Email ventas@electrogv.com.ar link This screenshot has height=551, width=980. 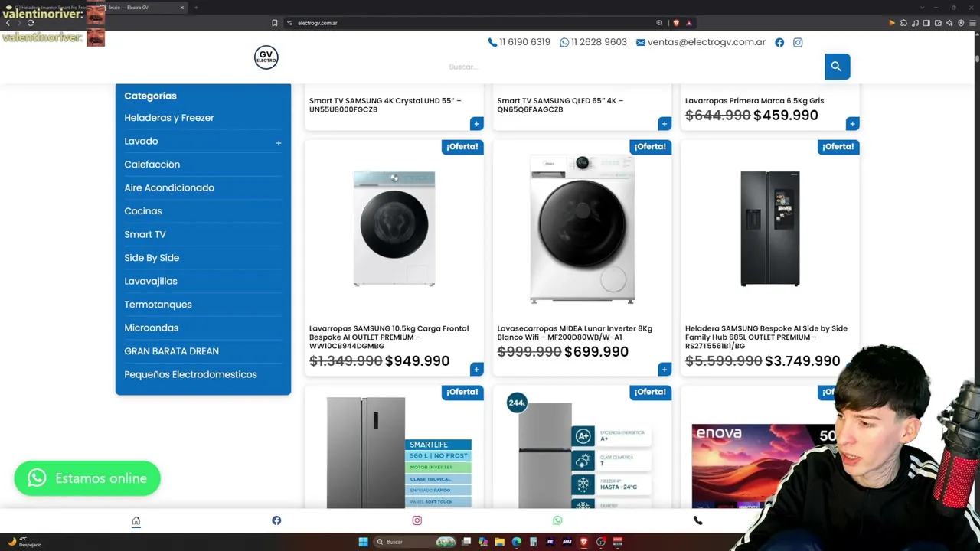(x=701, y=43)
